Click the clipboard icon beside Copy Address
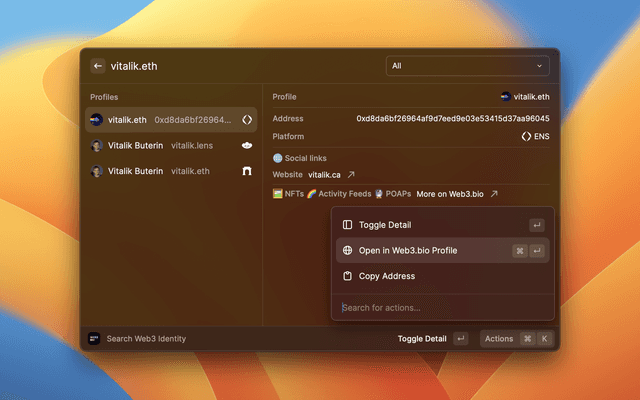Screen dimensions: 640x400 coord(347,276)
